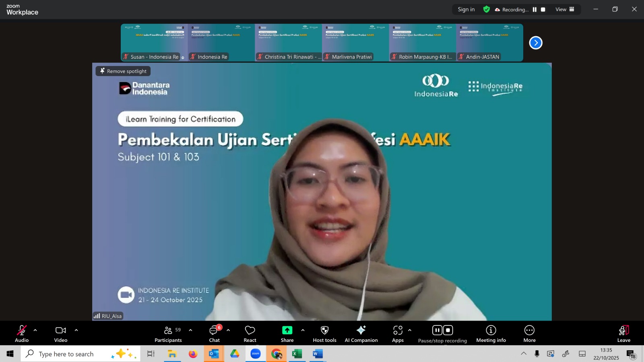
Task: Click Remove spotlight button
Action: tap(123, 71)
